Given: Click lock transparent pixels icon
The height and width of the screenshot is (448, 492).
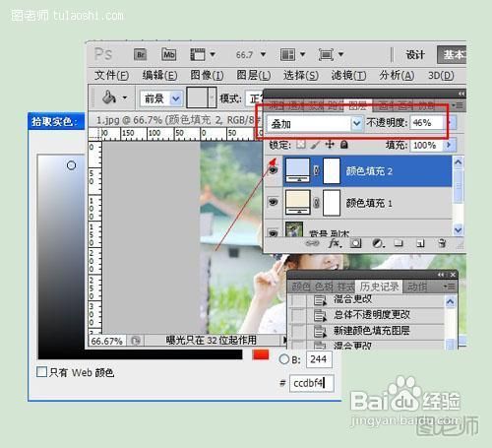Looking at the screenshot, I should click(301, 145).
